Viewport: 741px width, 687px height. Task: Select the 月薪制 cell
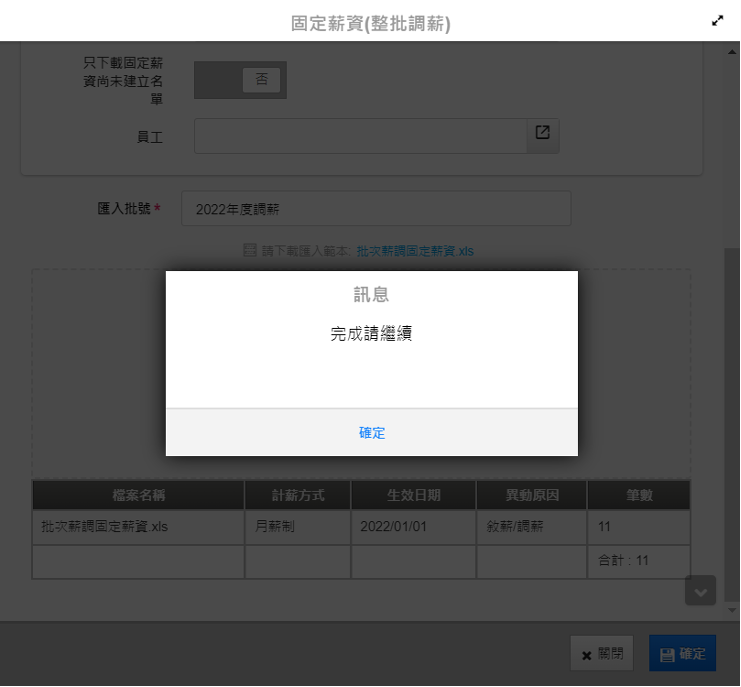point(298,527)
